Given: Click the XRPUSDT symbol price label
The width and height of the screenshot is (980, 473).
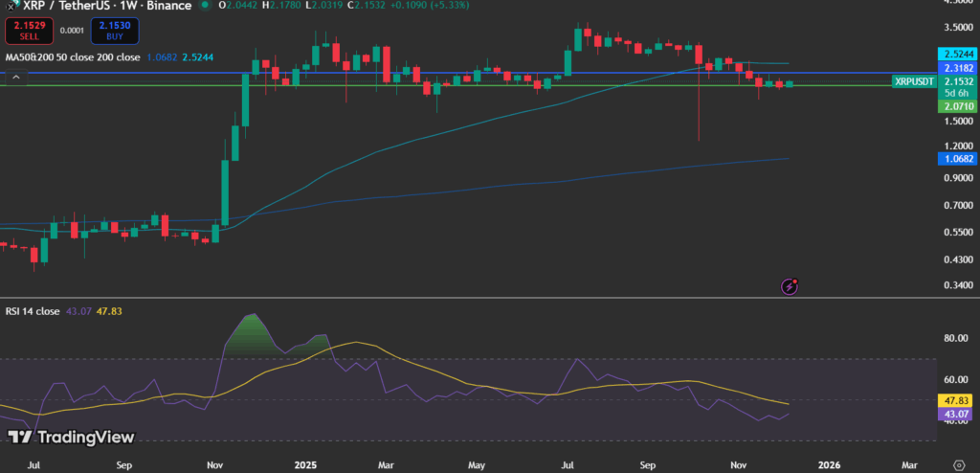Looking at the screenshot, I should tap(914, 82).
